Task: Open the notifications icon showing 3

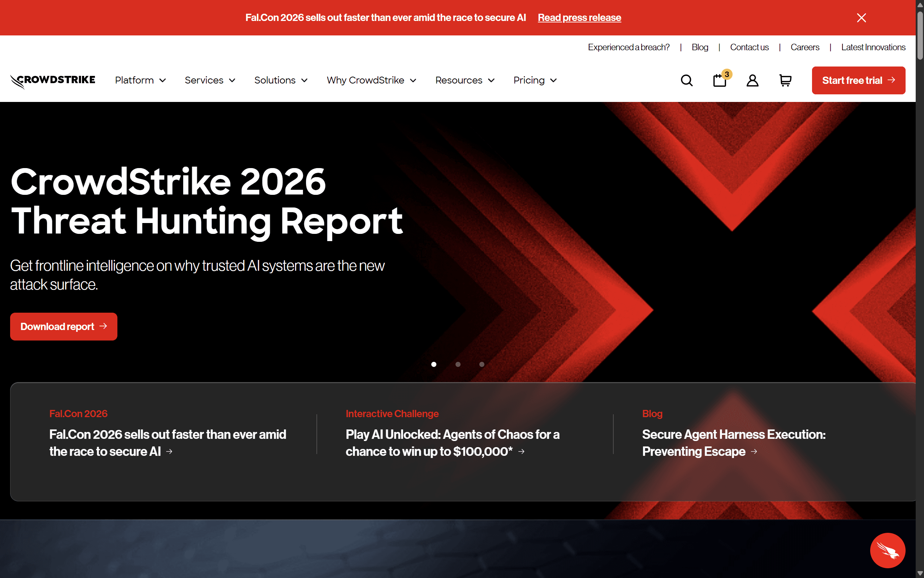Action: click(721, 80)
